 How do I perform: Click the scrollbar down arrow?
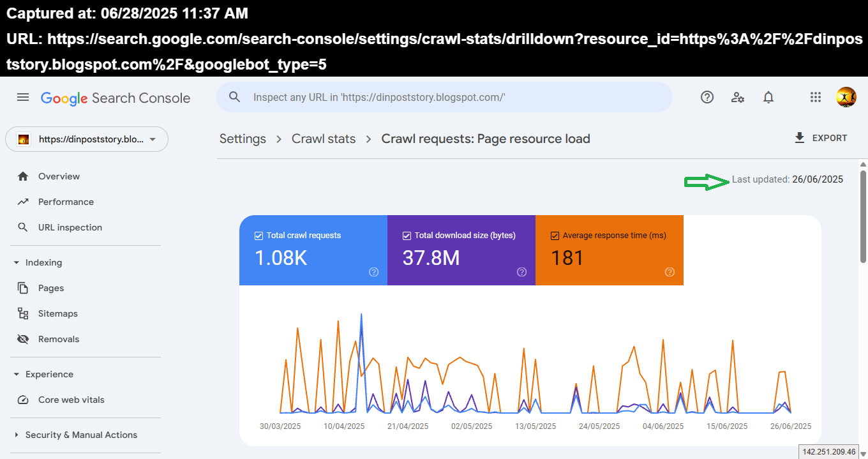click(863, 453)
